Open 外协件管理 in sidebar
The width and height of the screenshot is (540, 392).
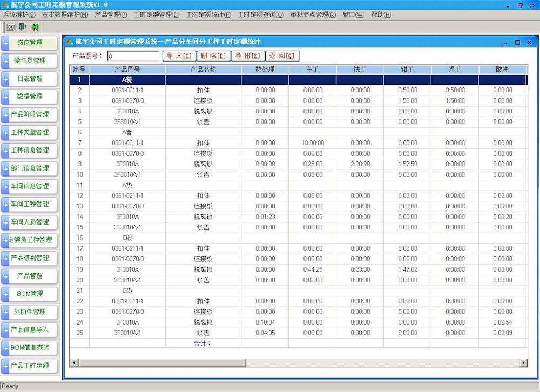(x=30, y=312)
